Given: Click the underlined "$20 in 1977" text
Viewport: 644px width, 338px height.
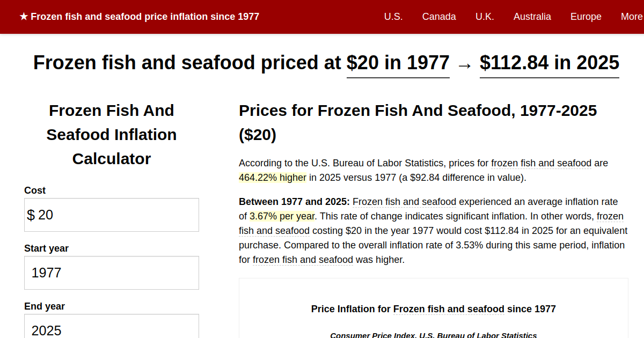Looking at the screenshot, I should tap(398, 63).
